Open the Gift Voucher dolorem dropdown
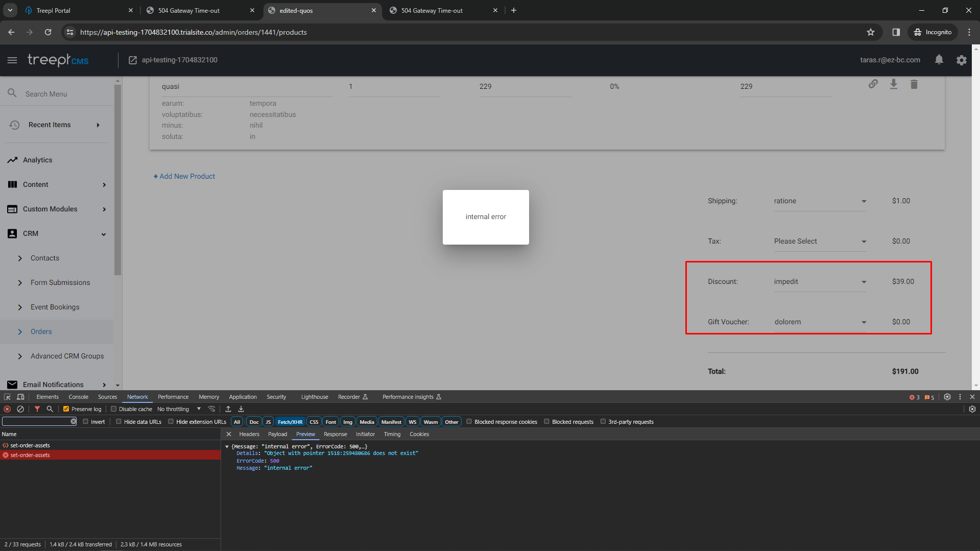Image resolution: width=980 pixels, height=551 pixels. 820,322
